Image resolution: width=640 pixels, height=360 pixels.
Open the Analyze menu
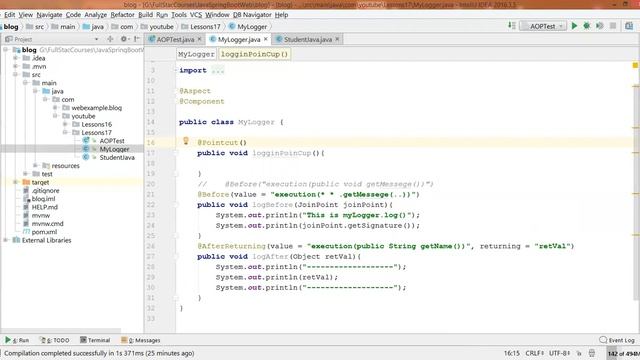point(96,15)
